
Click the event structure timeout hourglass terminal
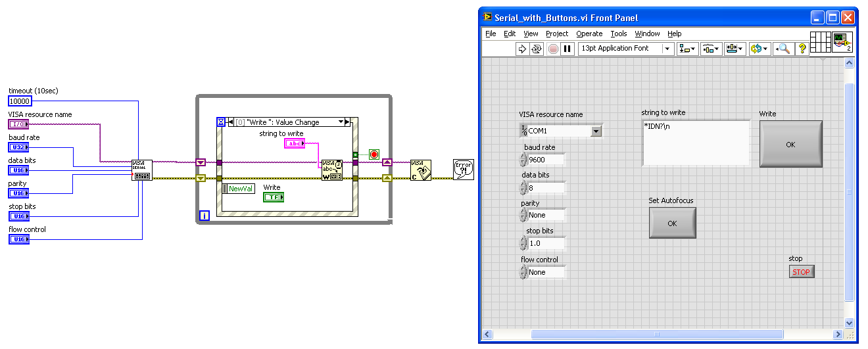pyautogui.click(x=221, y=122)
